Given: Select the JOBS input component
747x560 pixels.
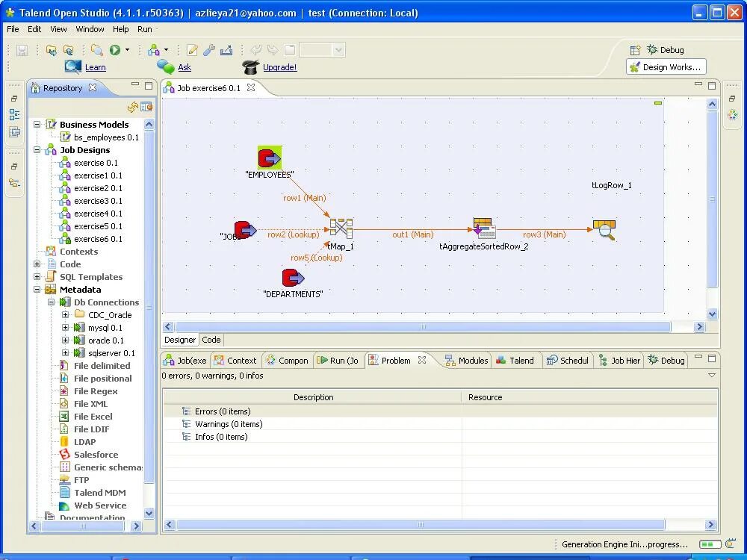Looking at the screenshot, I should (x=245, y=229).
